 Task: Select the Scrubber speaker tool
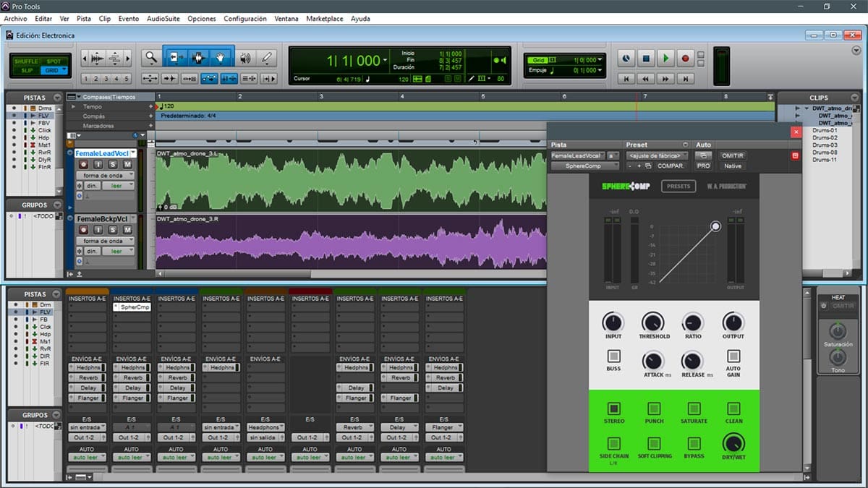(246, 58)
